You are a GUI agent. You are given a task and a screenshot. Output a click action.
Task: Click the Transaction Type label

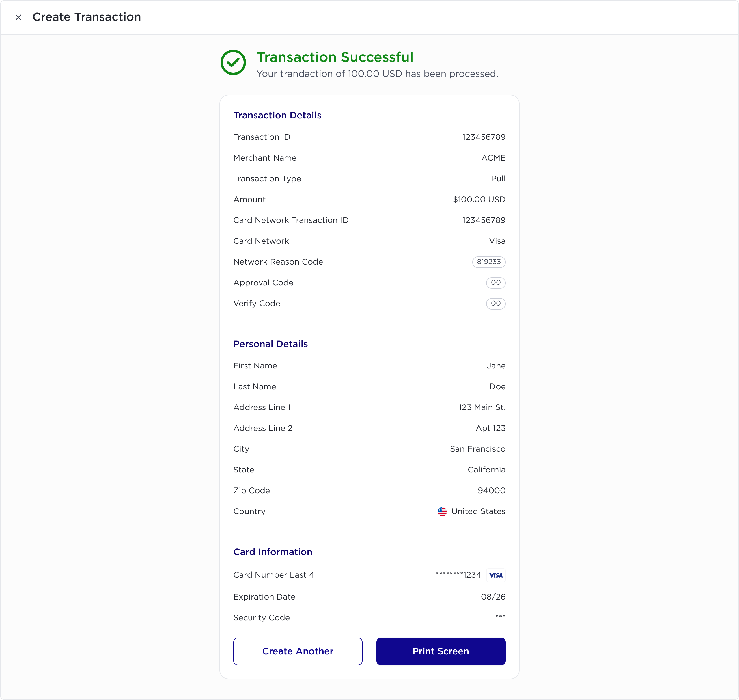pyautogui.click(x=267, y=179)
